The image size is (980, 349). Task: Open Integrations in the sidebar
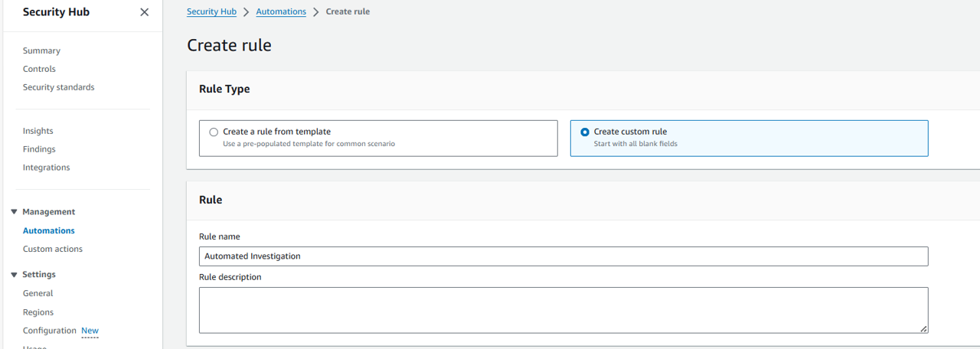tap(46, 168)
